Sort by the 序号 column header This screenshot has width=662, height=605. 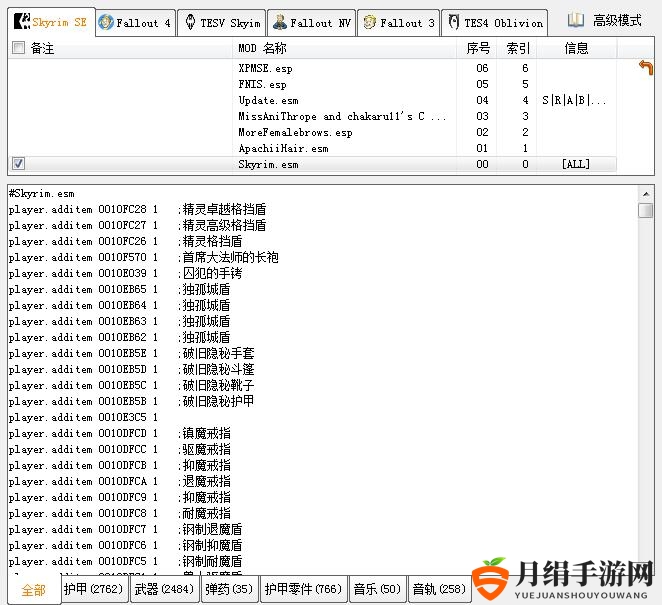478,48
